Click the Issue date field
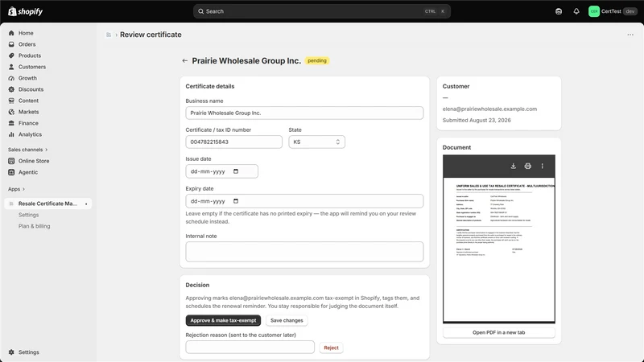The width and height of the screenshot is (644, 362). [x=222, y=171]
